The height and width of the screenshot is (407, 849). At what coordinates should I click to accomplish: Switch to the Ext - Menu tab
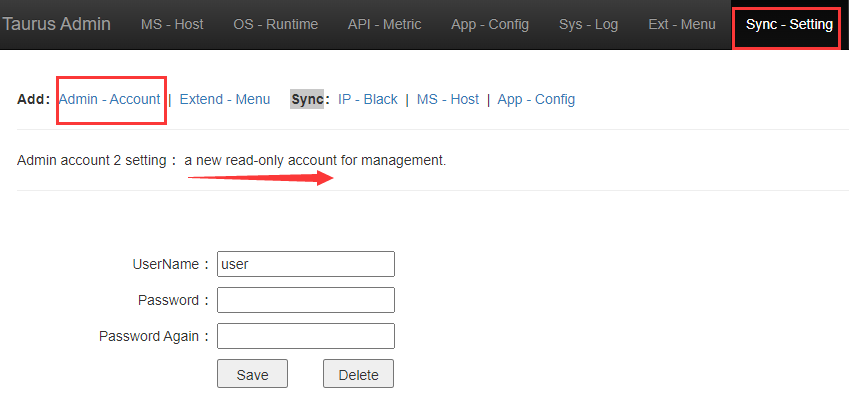click(682, 24)
